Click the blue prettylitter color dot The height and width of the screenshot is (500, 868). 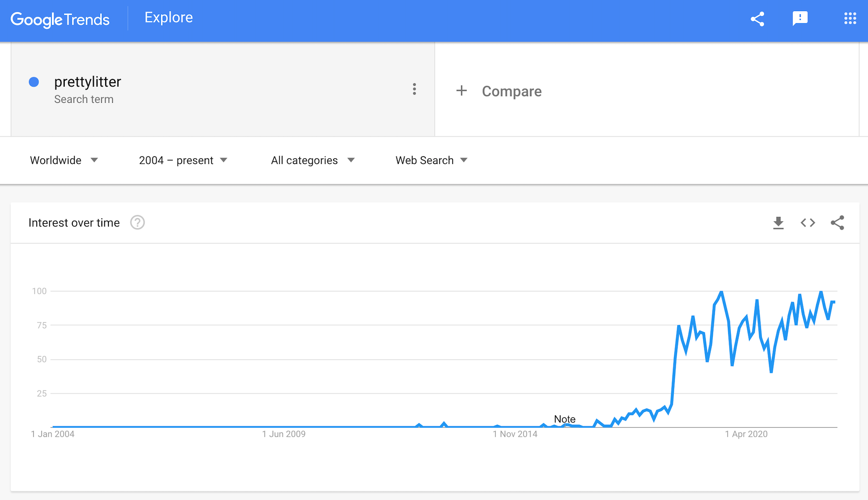34,82
